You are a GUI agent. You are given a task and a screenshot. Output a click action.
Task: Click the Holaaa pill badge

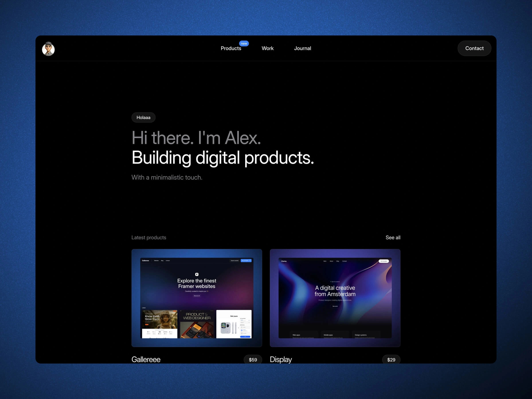pos(143,117)
